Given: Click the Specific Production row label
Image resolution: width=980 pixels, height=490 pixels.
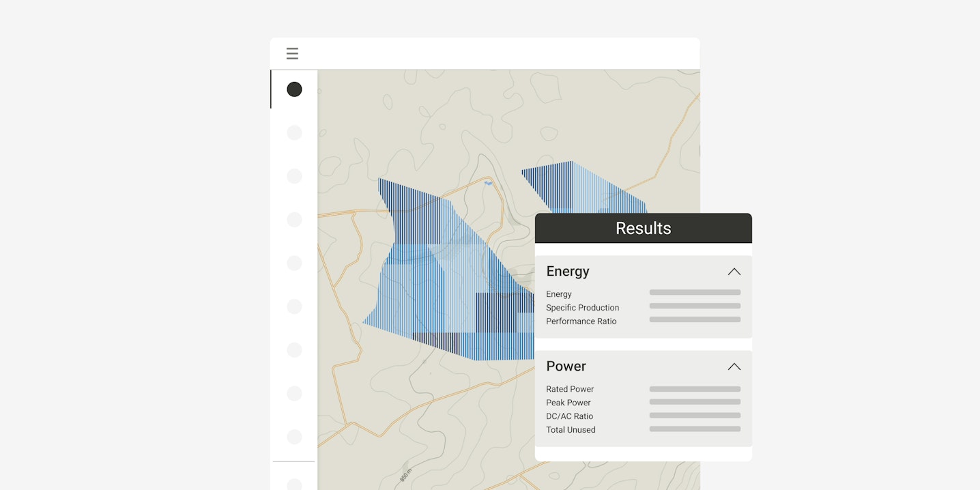Looking at the screenshot, I should 582,308.
